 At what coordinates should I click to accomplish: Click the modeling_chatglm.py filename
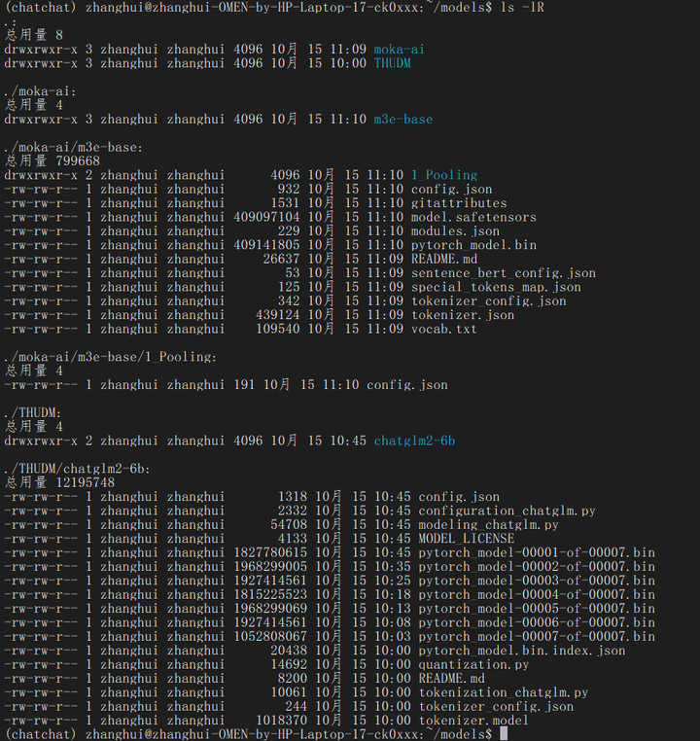488,524
